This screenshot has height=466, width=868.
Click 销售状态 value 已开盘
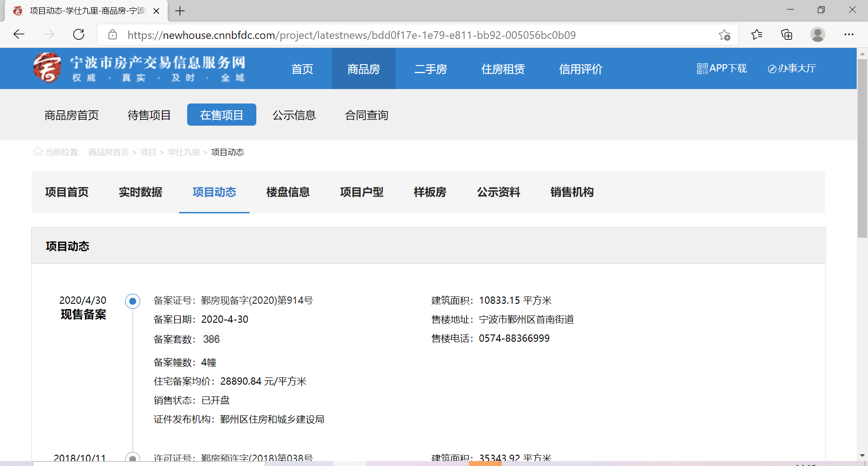click(x=216, y=400)
